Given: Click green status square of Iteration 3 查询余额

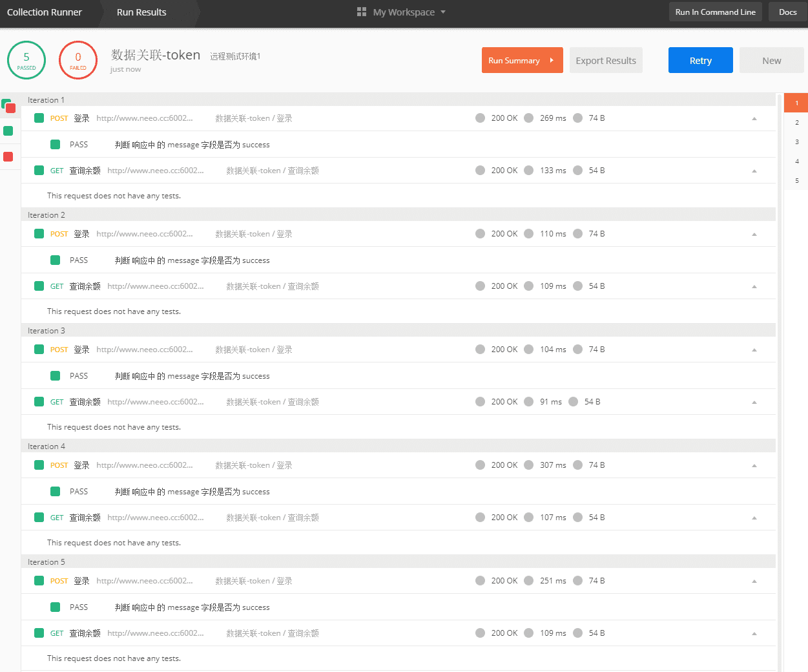Looking at the screenshot, I should click(39, 402).
